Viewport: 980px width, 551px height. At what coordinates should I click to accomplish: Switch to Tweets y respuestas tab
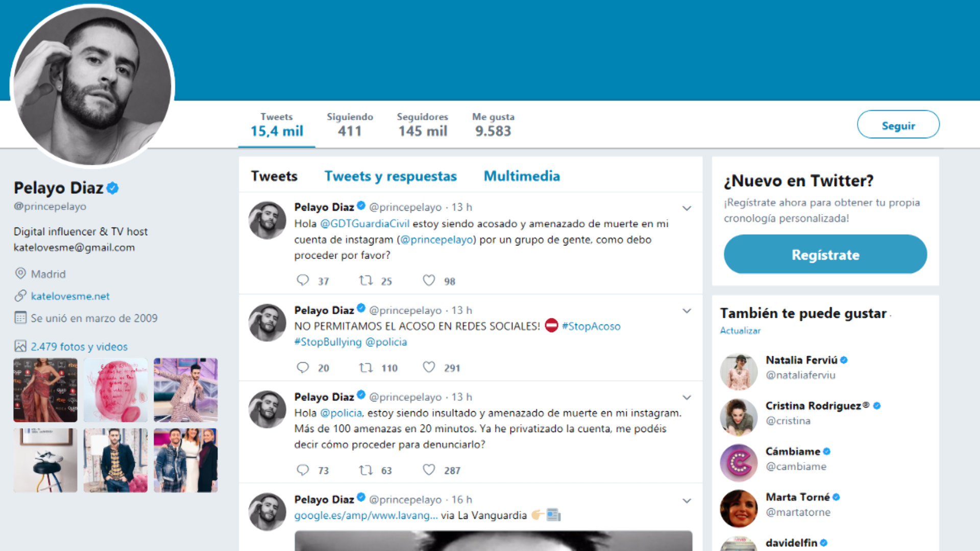390,176
